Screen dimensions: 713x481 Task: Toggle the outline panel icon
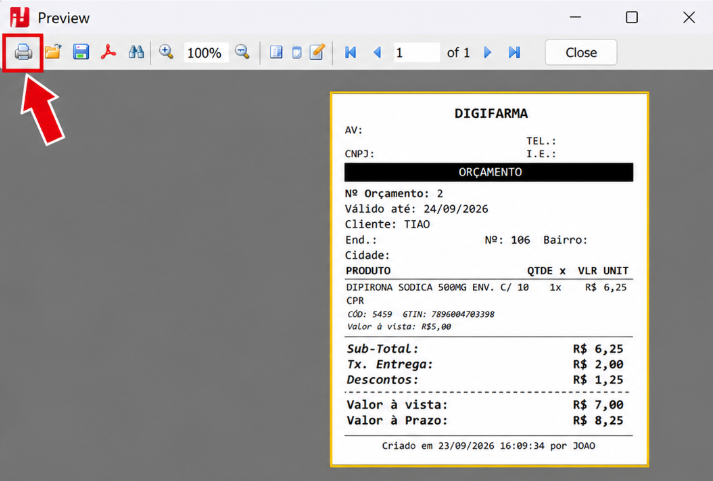(x=276, y=52)
